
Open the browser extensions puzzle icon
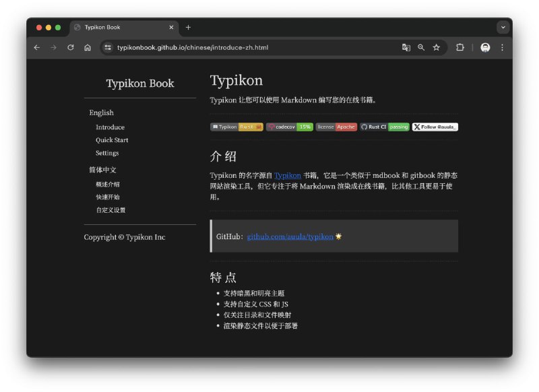pyautogui.click(x=460, y=48)
